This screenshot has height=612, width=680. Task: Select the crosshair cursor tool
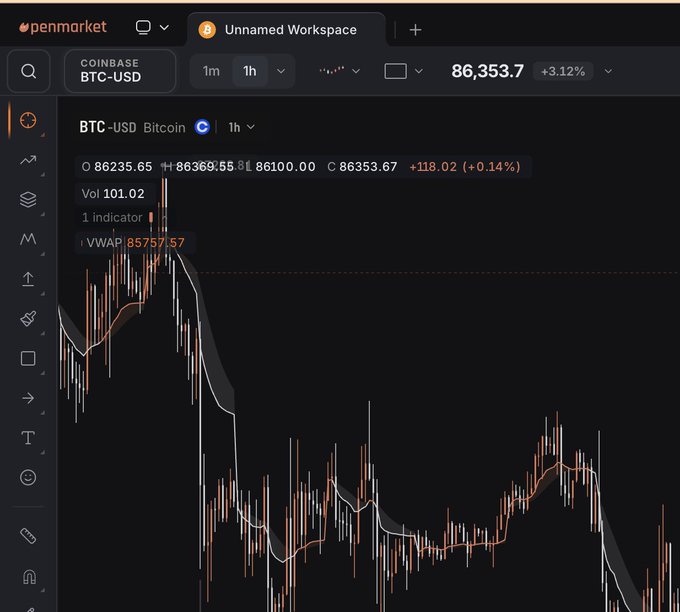click(28, 120)
